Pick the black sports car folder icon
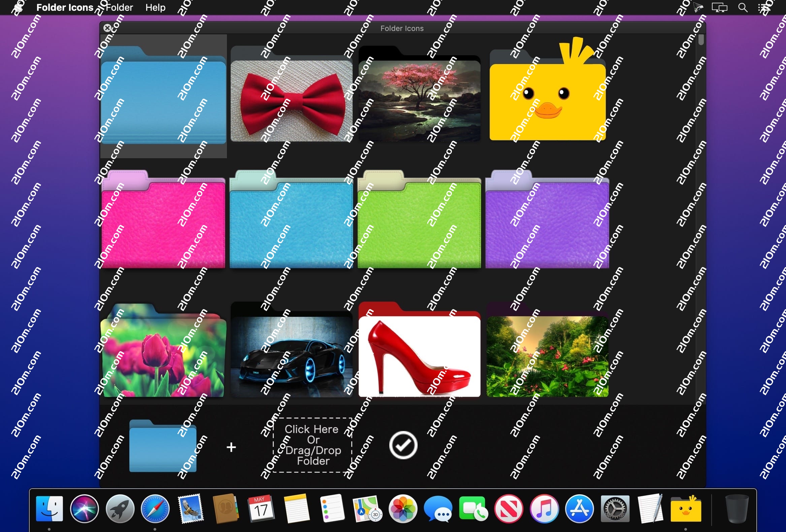Viewport: 786px width, 532px height. pos(291,350)
